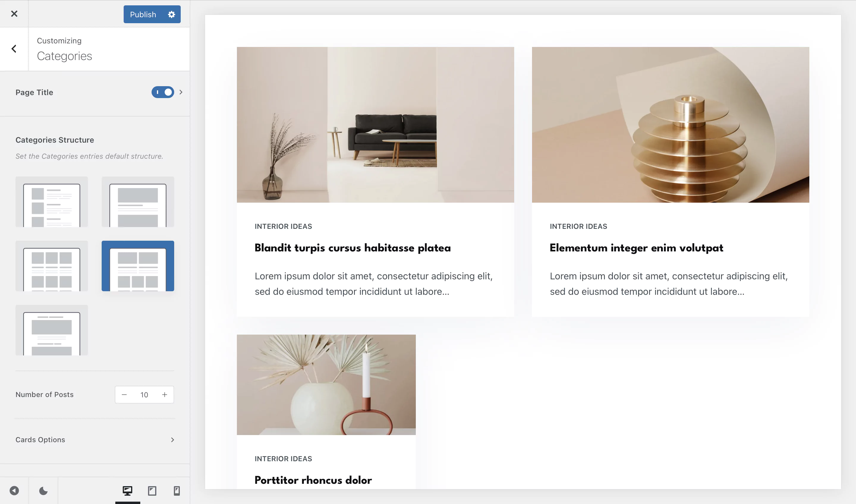Click the Number of Posts value field
Screen dimensions: 856x504
[144, 395]
